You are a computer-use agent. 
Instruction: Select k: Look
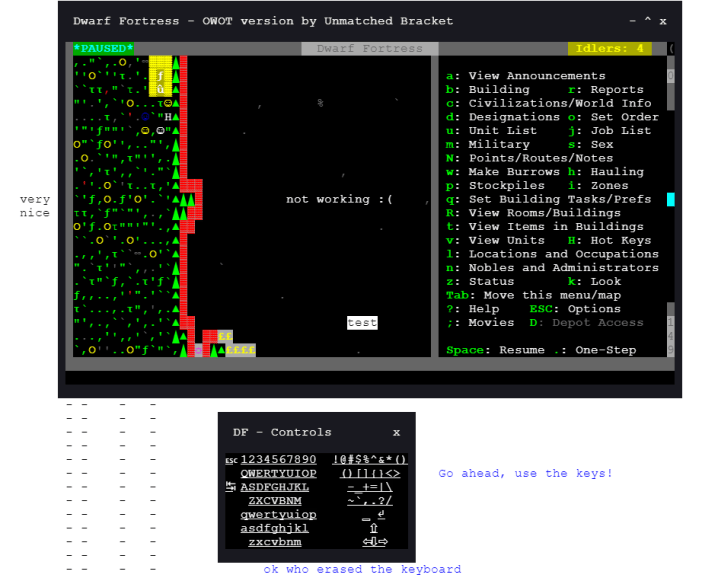pyautogui.click(x=594, y=282)
